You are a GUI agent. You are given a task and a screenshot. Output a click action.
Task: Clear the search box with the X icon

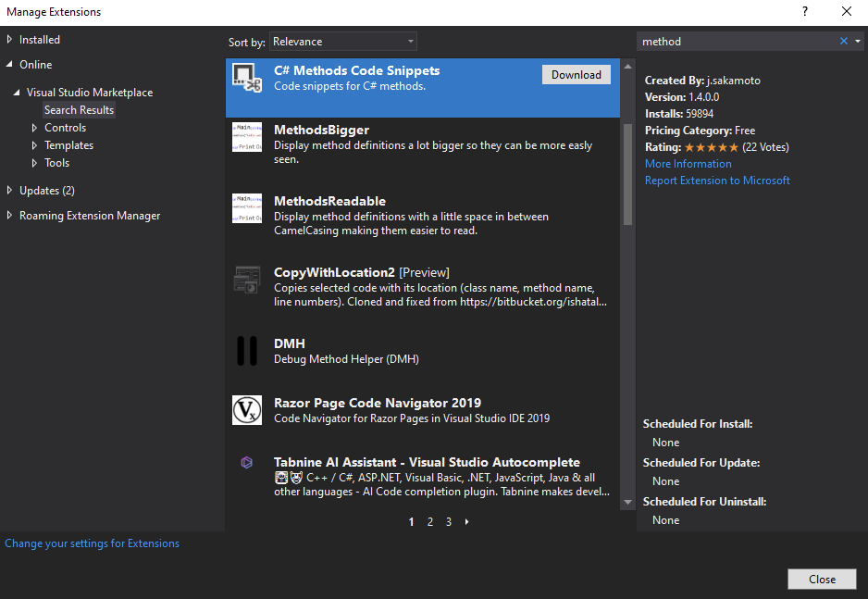click(x=844, y=41)
